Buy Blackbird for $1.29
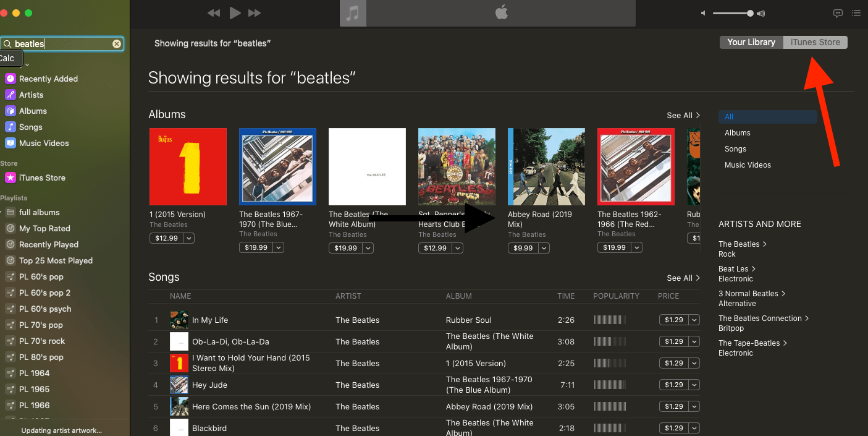This screenshot has height=436, width=868. (x=673, y=428)
